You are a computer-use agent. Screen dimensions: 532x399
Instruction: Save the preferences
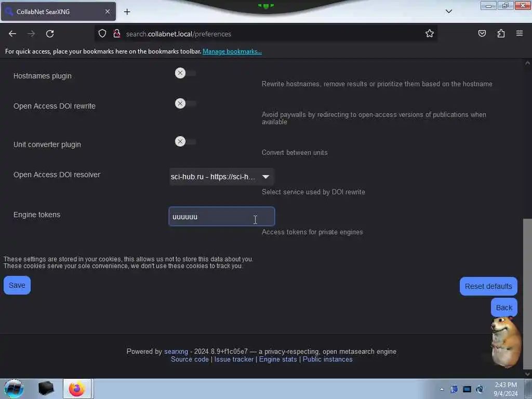click(x=17, y=285)
